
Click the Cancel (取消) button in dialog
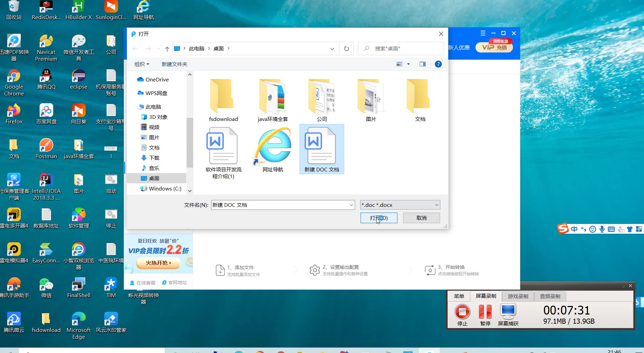click(x=421, y=218)
